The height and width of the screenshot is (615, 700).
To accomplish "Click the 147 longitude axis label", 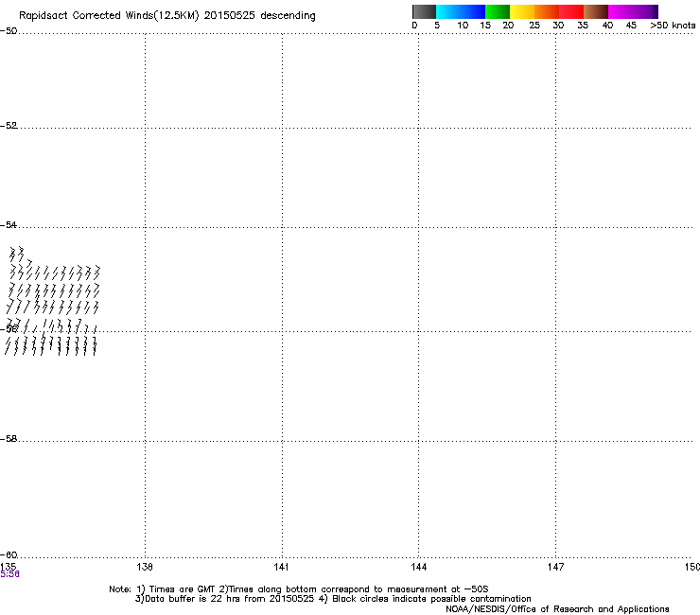I will tap(556, 567).
